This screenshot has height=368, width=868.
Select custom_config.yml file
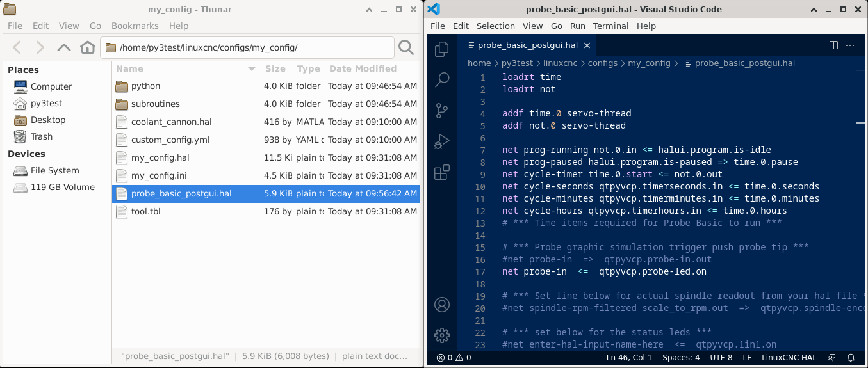[266, 140]
